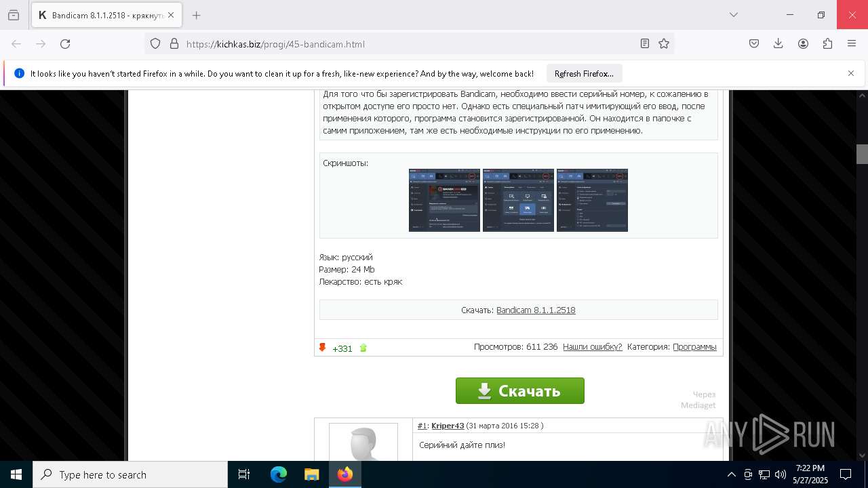The image size is (868, 488).
Task: Click the Bandicam 8.1.1.2518 download link
Action: point(536,310)
